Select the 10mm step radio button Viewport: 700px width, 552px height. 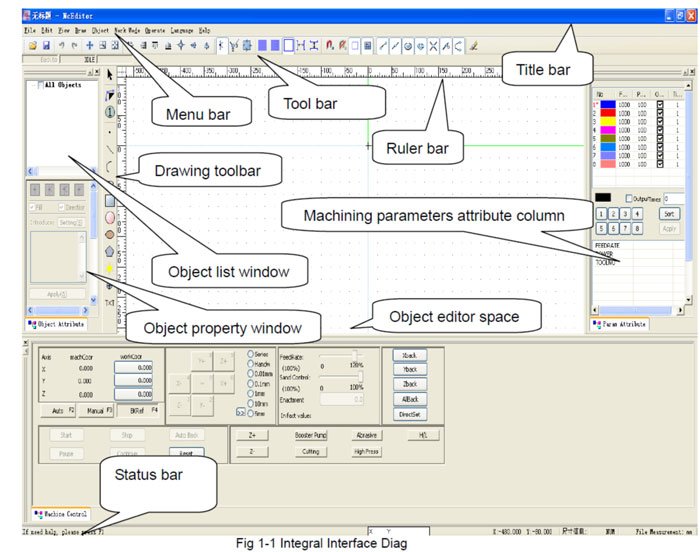(x=250, y=403)
